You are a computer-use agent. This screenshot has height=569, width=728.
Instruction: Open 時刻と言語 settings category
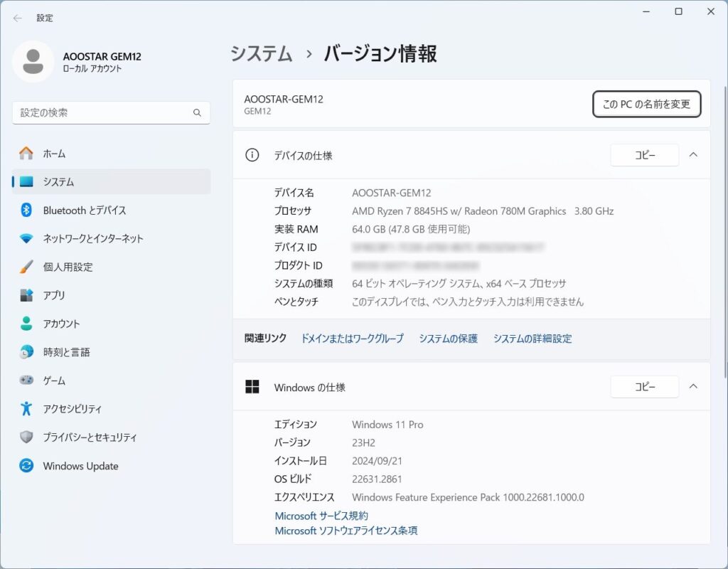pyautogui.click(x=112, y=352)
